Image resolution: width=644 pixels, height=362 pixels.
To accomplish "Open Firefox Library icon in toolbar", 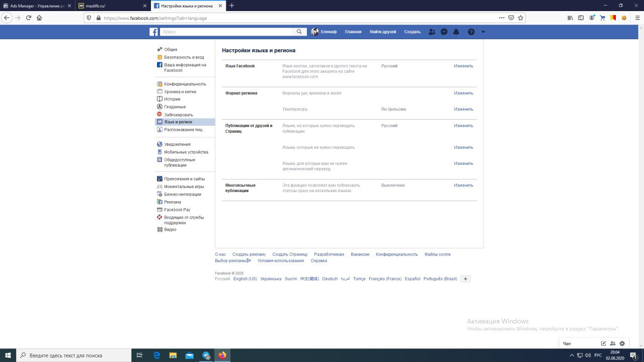I will pyautogui.click(x=570, y=18).
